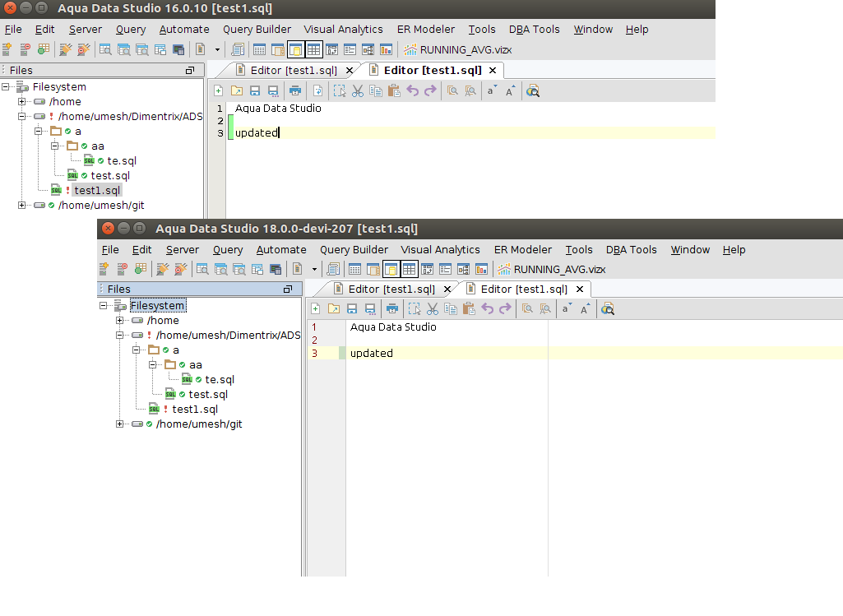Maximize Files panel in 18.0.0 window
This screenshot has width=843, height=616.
pyautogui.click(x=288, y=289)
